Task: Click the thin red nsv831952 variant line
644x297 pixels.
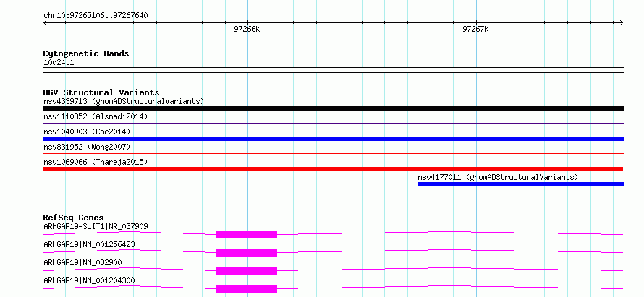Action: point(333,153)
